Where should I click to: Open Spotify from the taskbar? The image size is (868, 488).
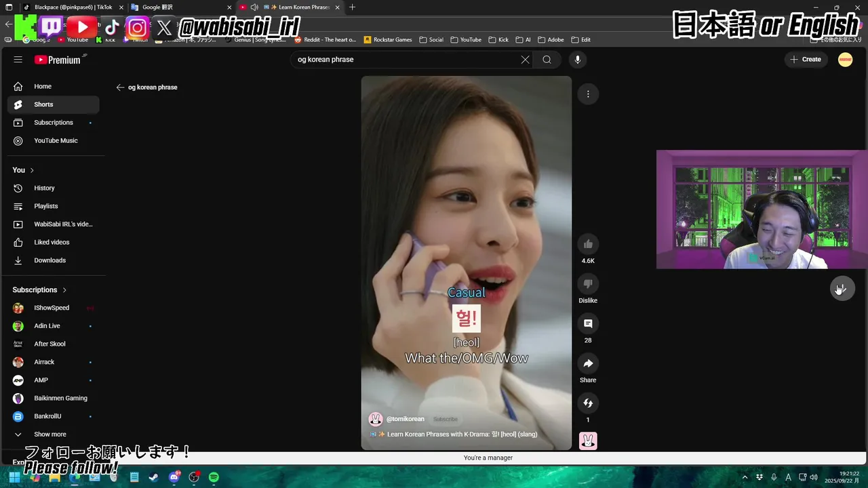click(x=214, y=477)
